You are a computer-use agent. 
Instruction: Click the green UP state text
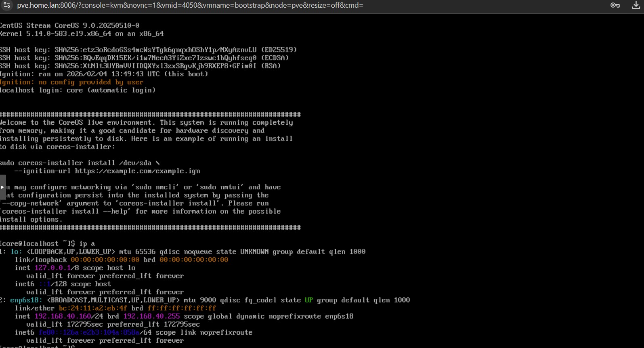coord(308,300)
